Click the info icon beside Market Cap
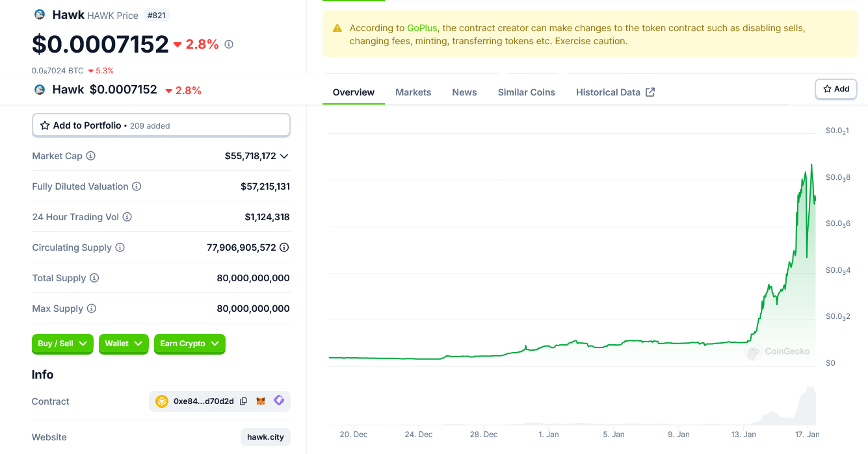Image resolution: width=868 pixels, height=454 pixels. click(91, 156)
